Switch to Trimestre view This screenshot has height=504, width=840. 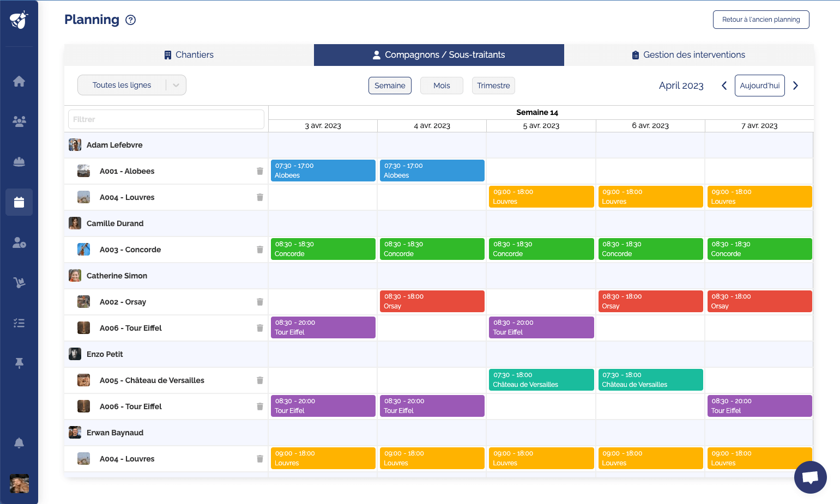click(493, 86)
